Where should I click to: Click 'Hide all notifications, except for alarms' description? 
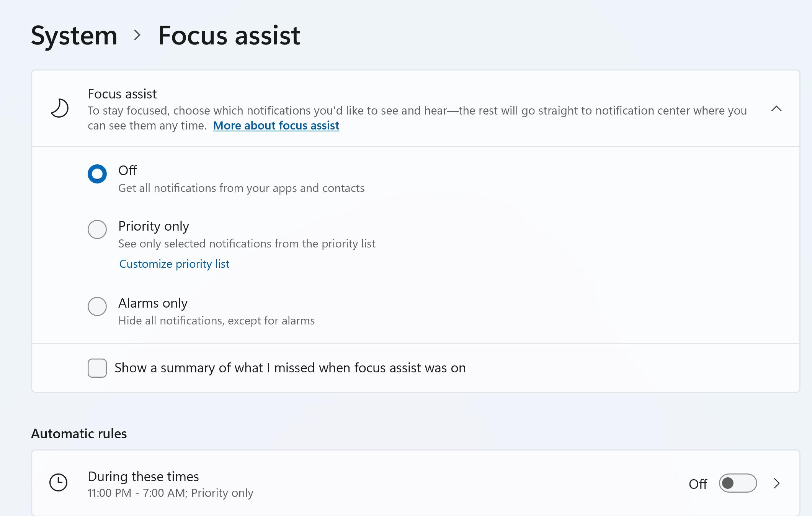(x=216, y=321)
